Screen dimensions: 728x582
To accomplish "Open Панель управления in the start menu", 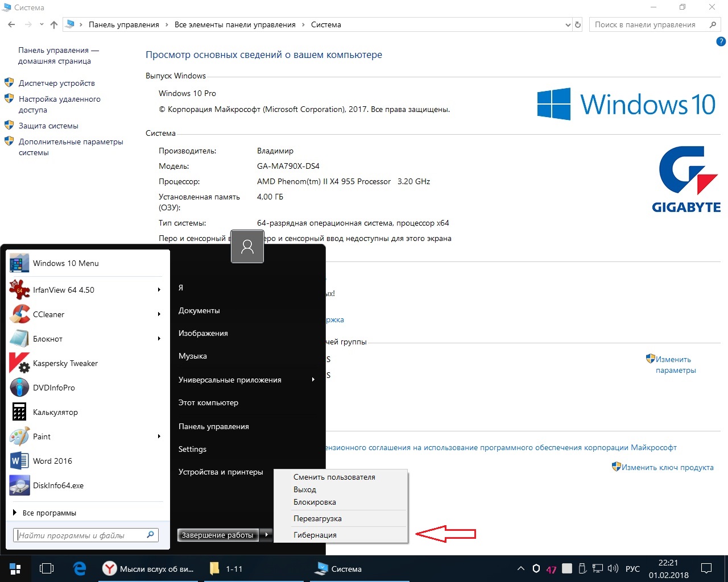I will (214, 426).
